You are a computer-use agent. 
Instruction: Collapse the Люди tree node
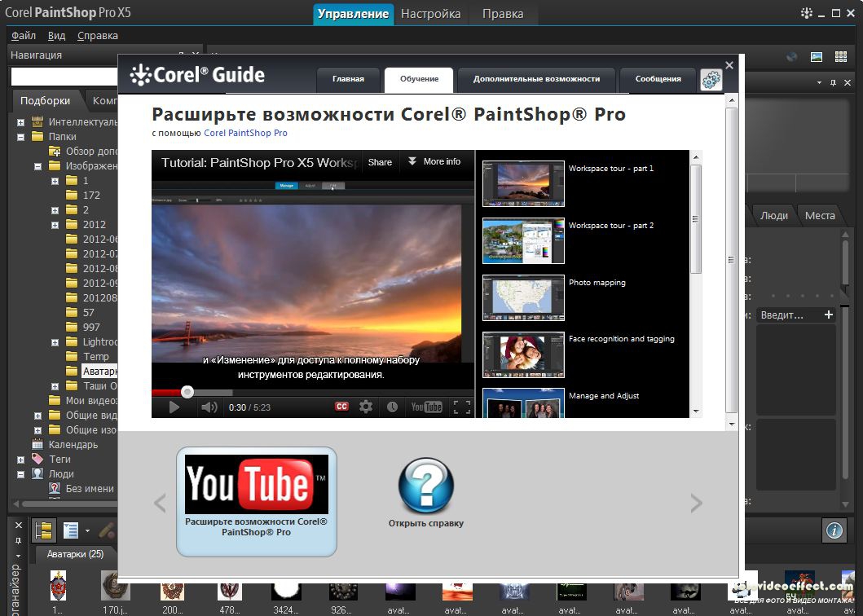pyautogui.click(x=20, y=474)
